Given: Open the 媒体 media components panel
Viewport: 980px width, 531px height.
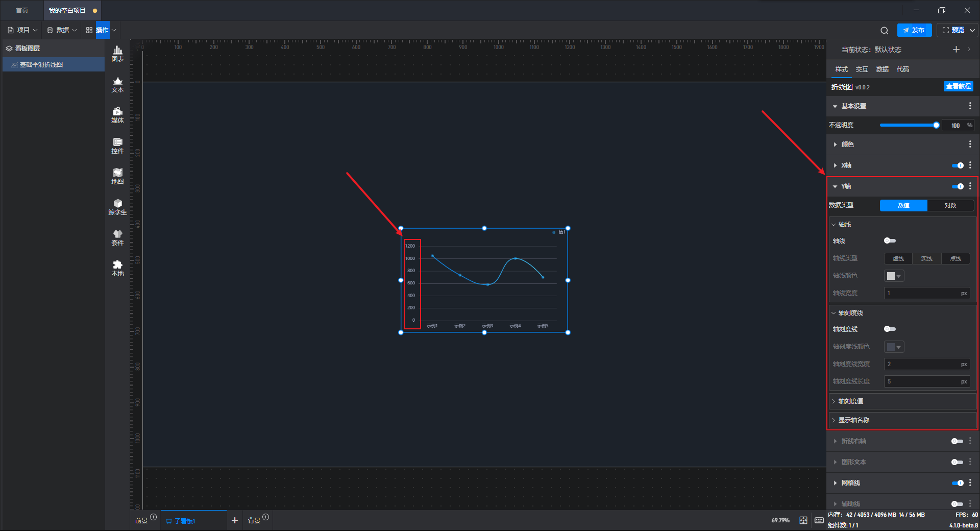Looking at the screenshot, I should coord(117,115).
